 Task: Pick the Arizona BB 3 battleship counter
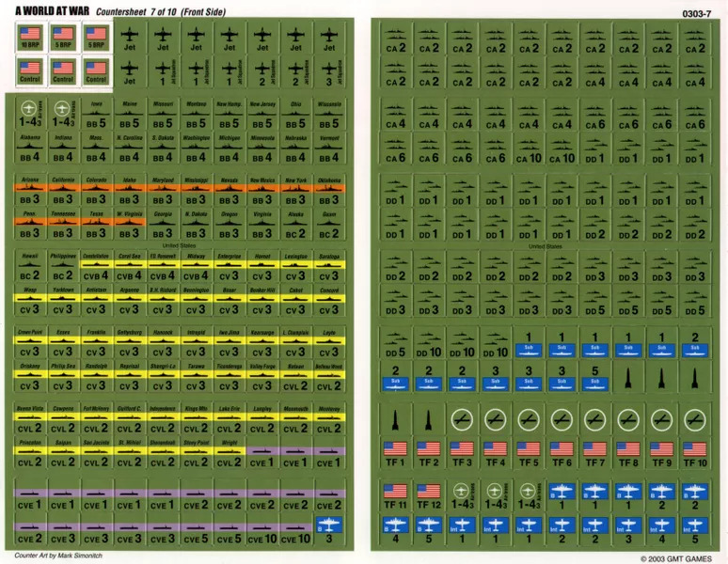[x=31, y=192]
